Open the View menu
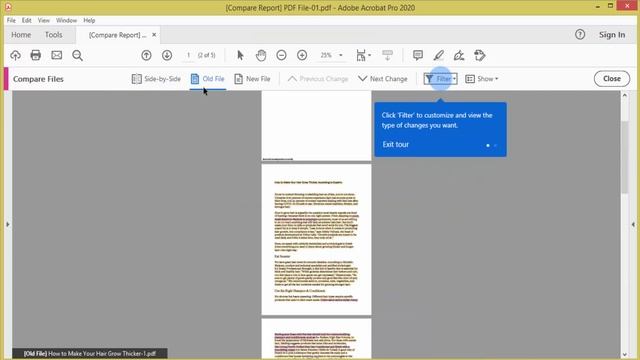This screenshot has height=360, width=640. point(44,20)
